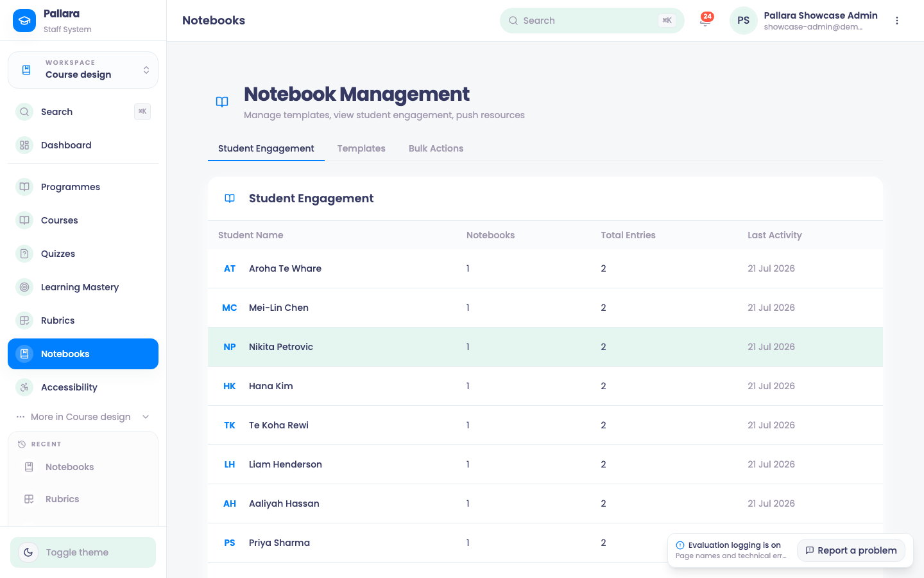924x578 pixels.
Task: Open the Accessibility sidebar icon
Action: [x=24, y=387]
